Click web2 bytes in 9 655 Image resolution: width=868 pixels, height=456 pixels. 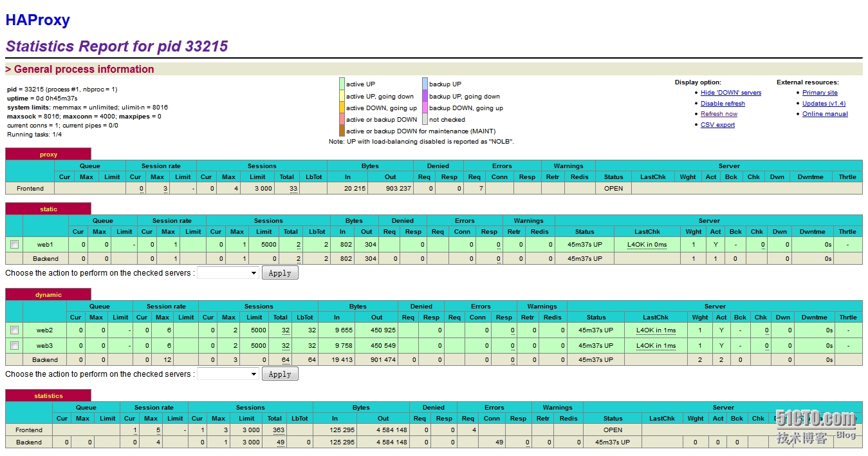342,330
